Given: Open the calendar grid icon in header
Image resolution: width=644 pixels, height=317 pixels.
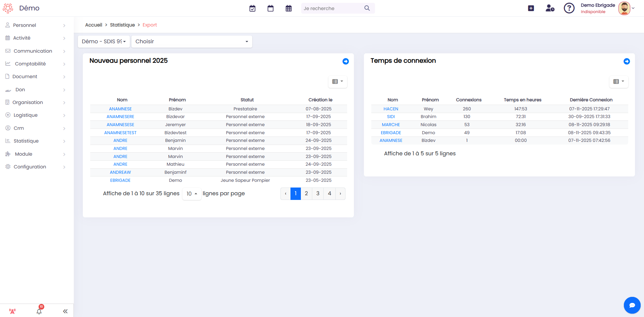Looking at the screenshot, I should (288, 8).
